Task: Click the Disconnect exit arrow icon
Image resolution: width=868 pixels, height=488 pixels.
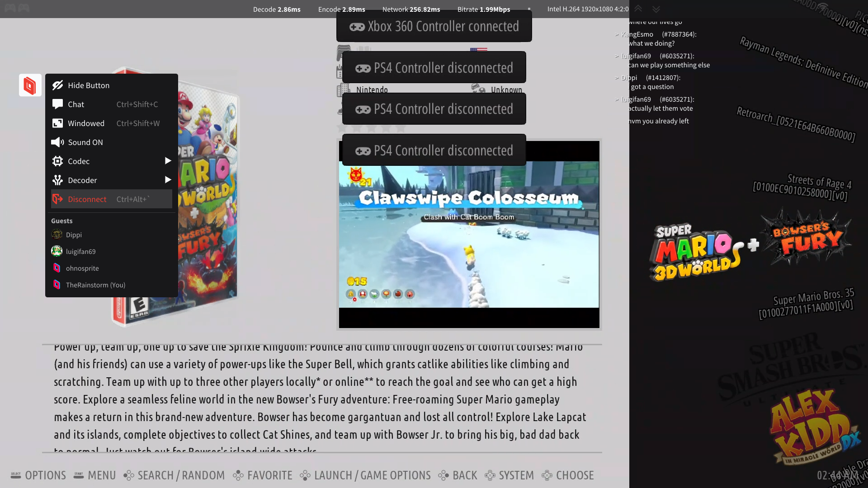Action: click(x=57, y=199)
